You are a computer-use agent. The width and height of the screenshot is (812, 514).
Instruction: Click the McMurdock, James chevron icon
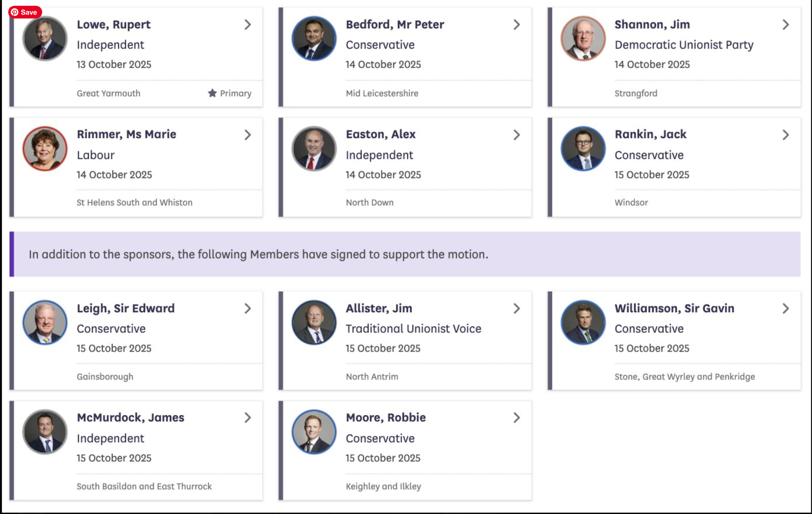248,418
